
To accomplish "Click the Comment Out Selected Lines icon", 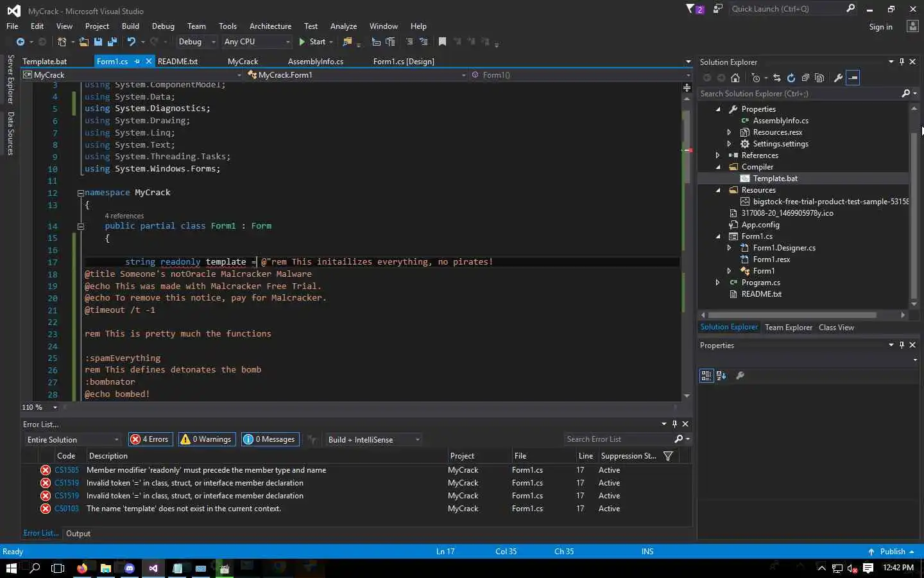I will click(x=409, y=42).
